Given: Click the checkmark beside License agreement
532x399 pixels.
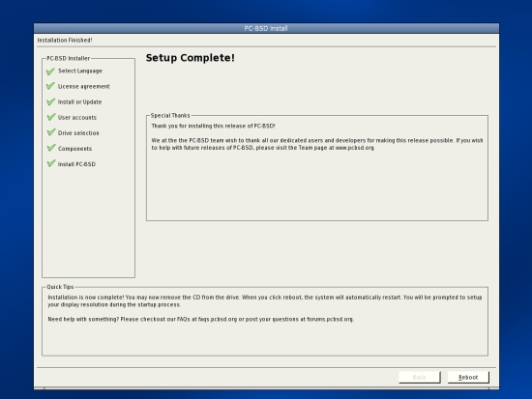Looking at the screenshot, I should pyautogui.click(x=50, y=86).
